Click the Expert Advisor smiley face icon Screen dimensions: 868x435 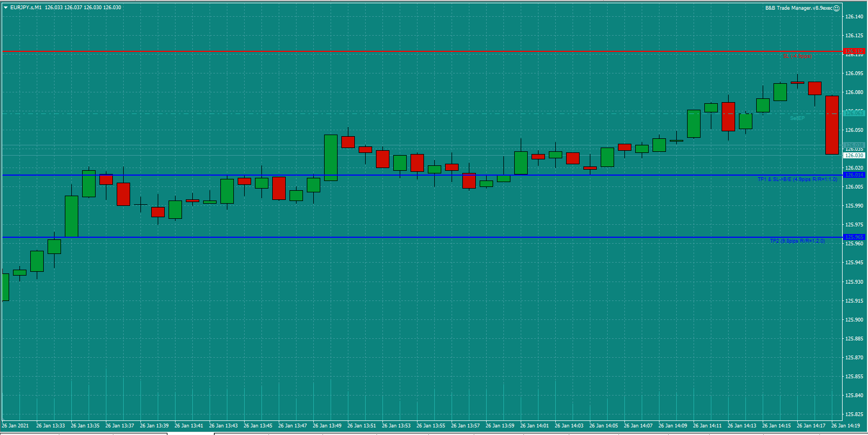(837, 8)
